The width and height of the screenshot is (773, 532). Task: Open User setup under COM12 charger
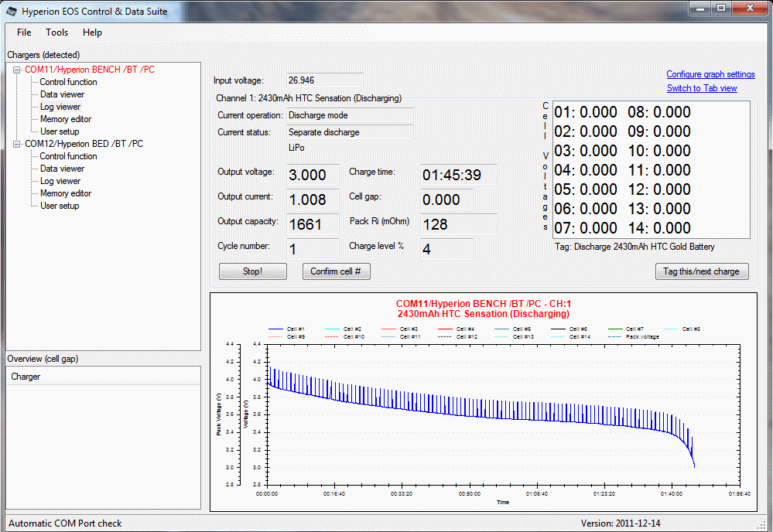60,206
